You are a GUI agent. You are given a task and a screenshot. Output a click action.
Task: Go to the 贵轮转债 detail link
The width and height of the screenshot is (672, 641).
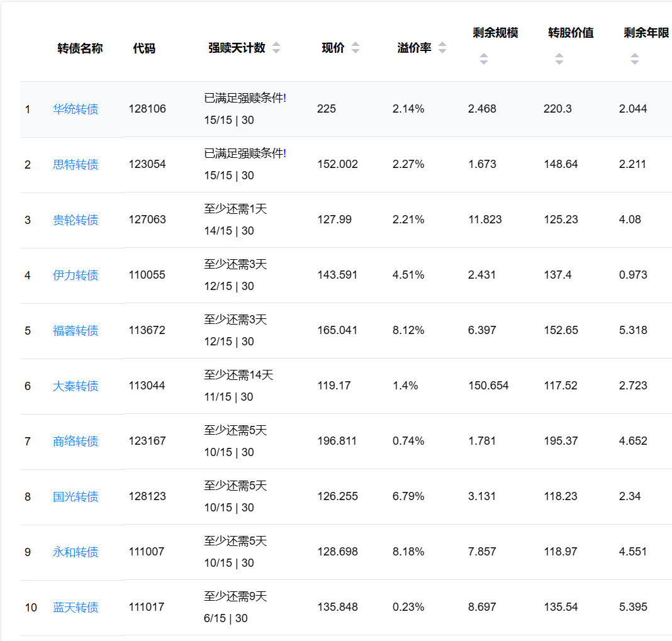point(76,220)
